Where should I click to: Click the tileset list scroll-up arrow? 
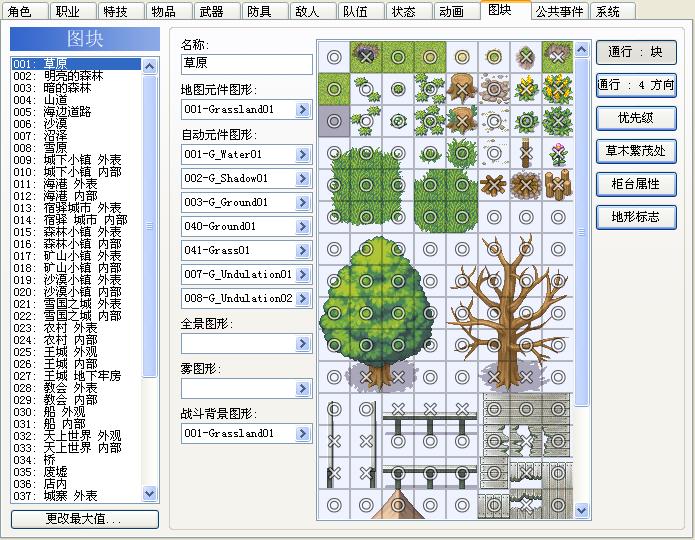coord(150,66)
